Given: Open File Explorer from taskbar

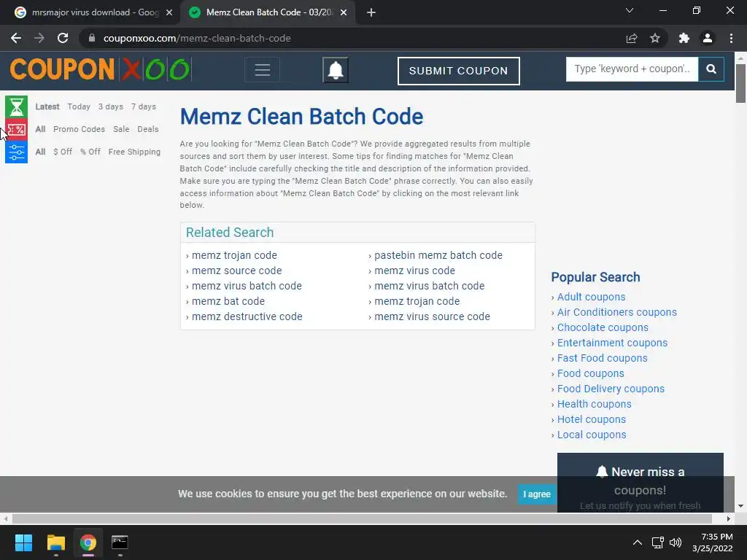Looking at the screenshot, I should (55, 542).
